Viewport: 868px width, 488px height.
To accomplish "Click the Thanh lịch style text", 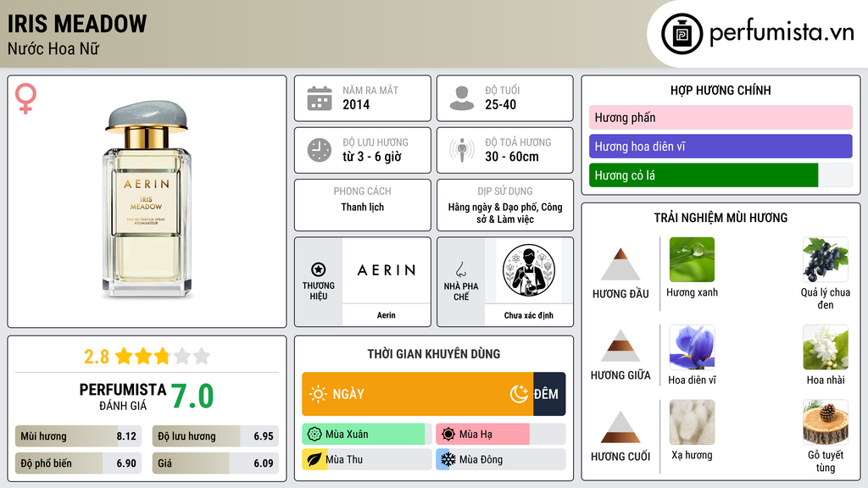I will point(363,207).
